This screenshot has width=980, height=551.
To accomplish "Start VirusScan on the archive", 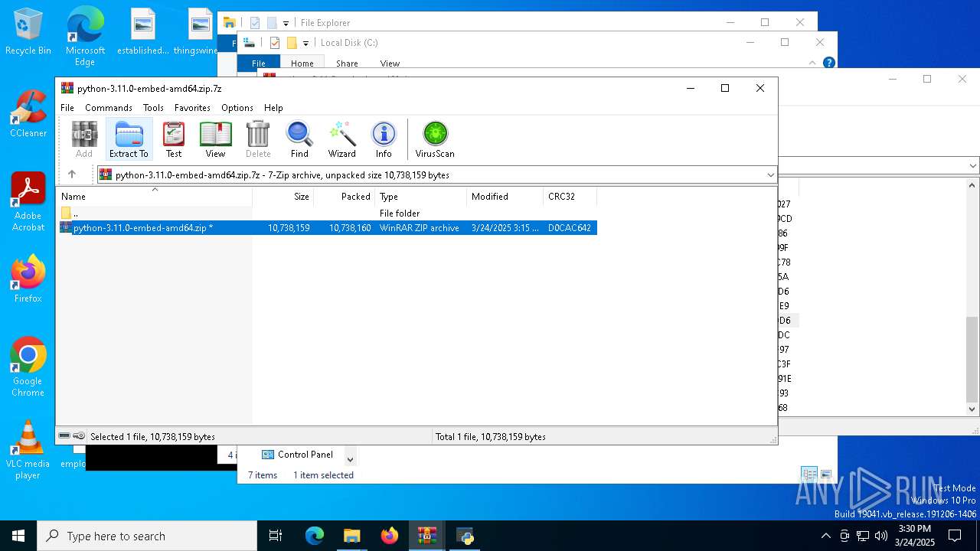I will click(435, 139).
